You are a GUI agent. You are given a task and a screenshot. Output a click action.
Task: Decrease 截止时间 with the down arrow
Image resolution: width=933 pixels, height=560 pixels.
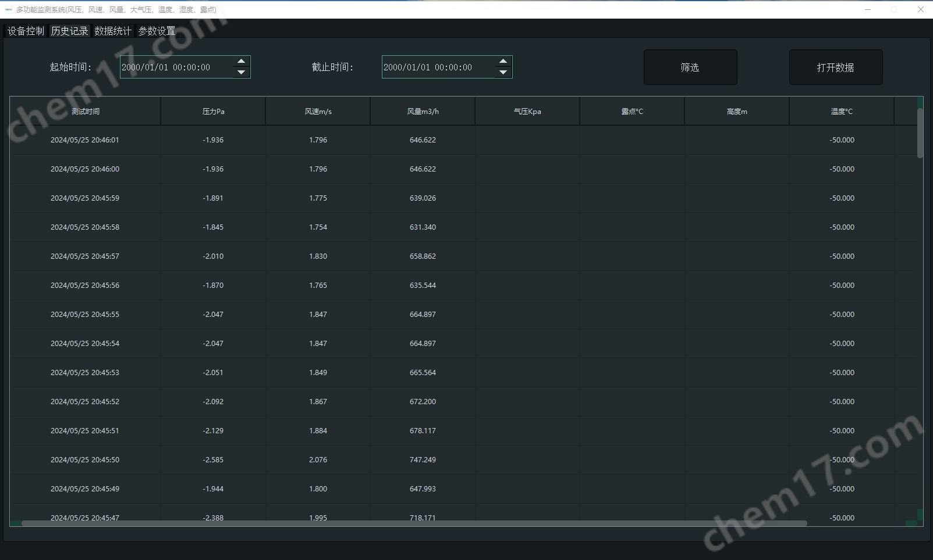pyautogui.click(x=503, y=73)
